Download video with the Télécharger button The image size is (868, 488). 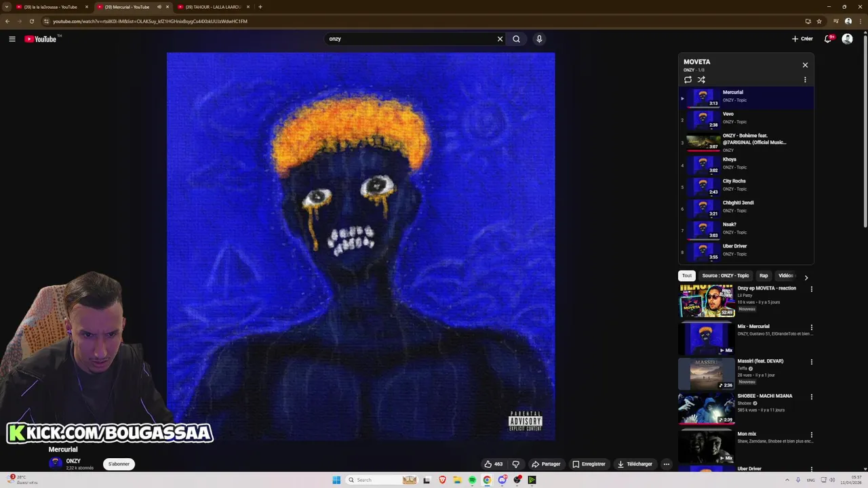(635, 464)
